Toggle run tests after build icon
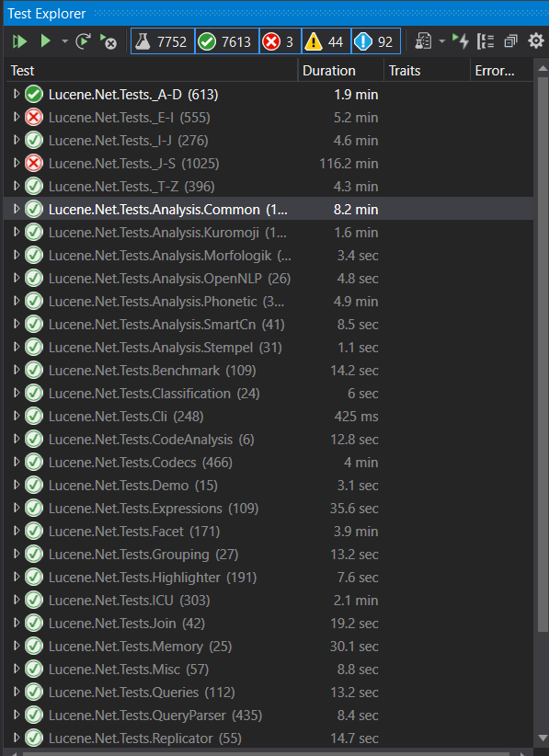The height and width of the screenshot is (756, 549). (461, 41)
